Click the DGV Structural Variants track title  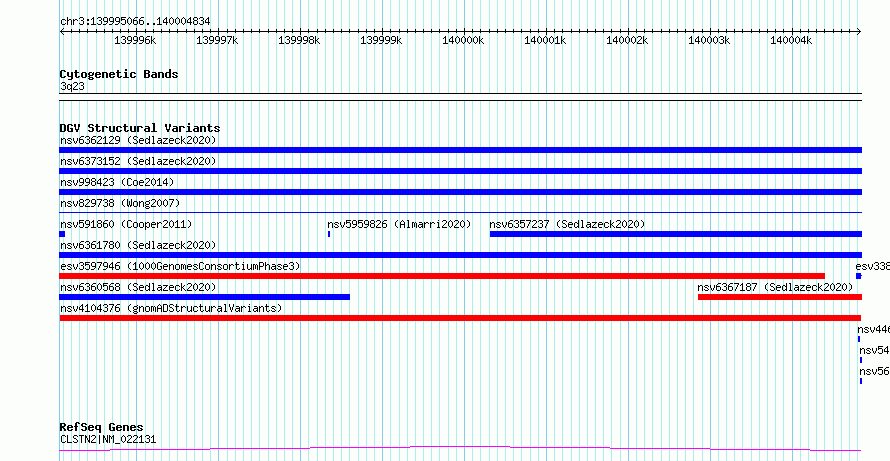140,128
